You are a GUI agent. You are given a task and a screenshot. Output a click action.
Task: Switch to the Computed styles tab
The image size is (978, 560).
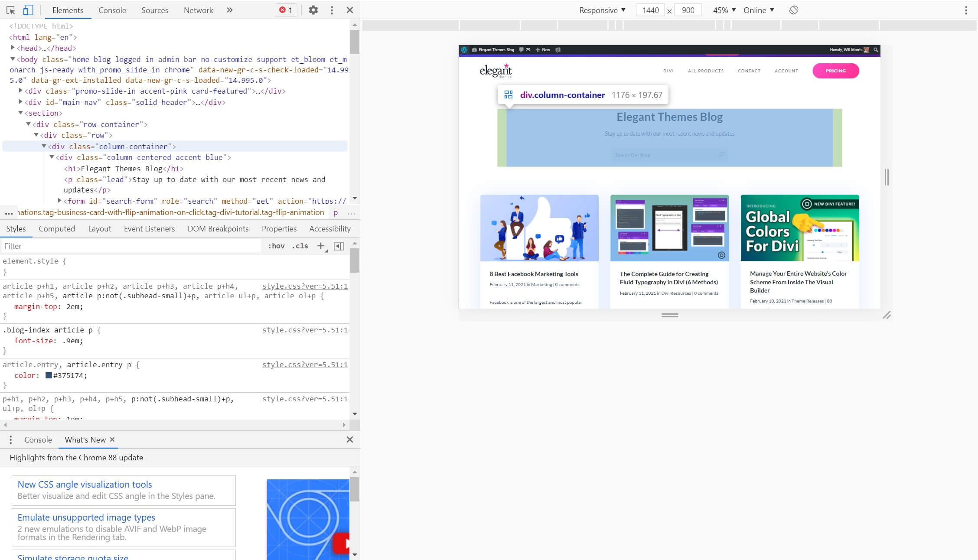pyautogui.click(x=57, y=229)
